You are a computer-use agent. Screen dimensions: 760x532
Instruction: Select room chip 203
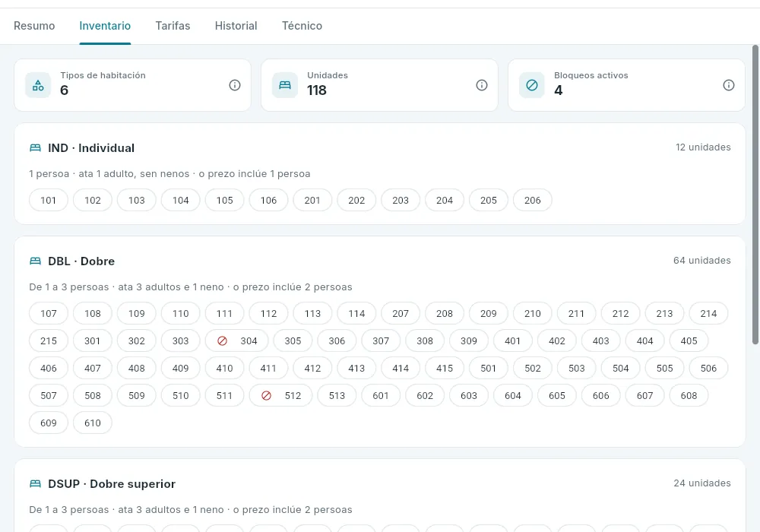(401, 200)
